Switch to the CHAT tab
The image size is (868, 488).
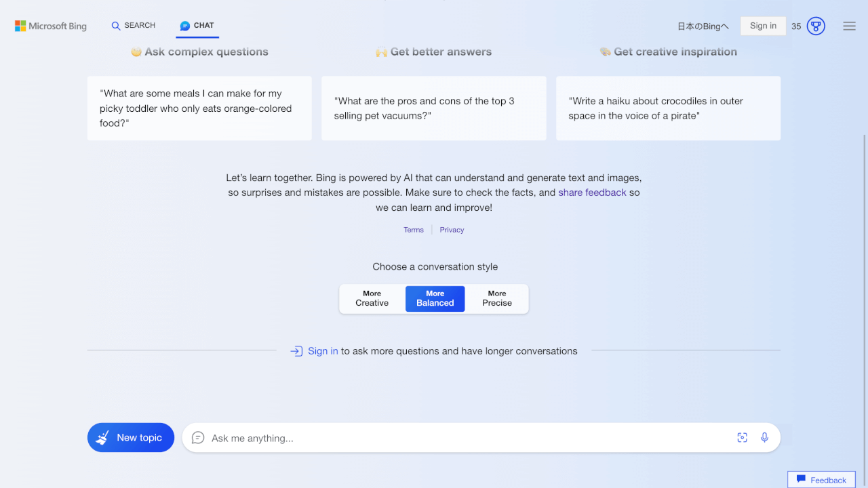197,26
